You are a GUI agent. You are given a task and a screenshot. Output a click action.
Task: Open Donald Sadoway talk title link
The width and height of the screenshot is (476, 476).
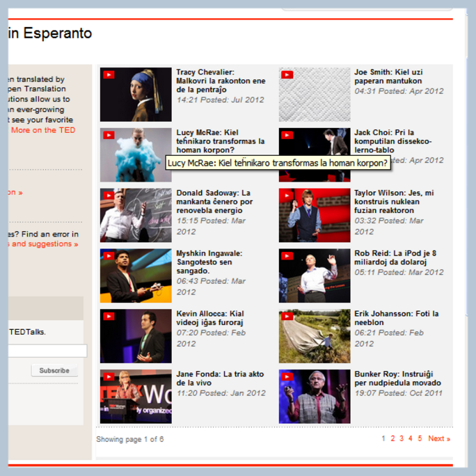click(214, 202)
